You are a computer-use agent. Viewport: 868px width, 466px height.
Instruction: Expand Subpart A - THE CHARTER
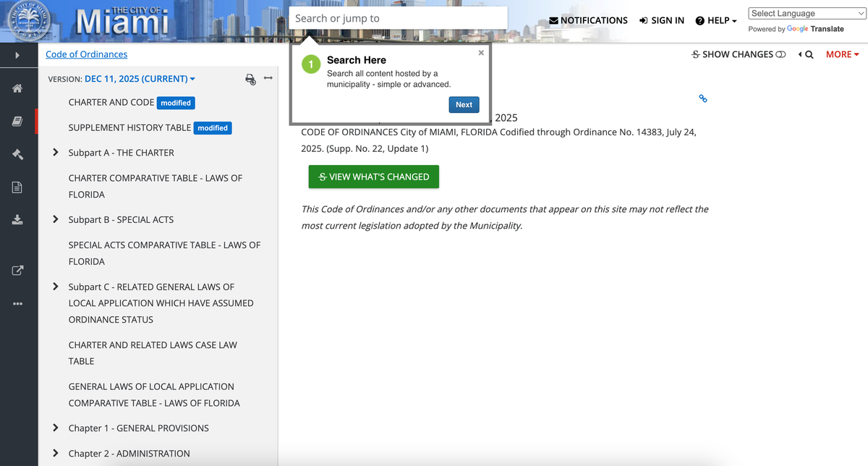[x=55, y=153]
